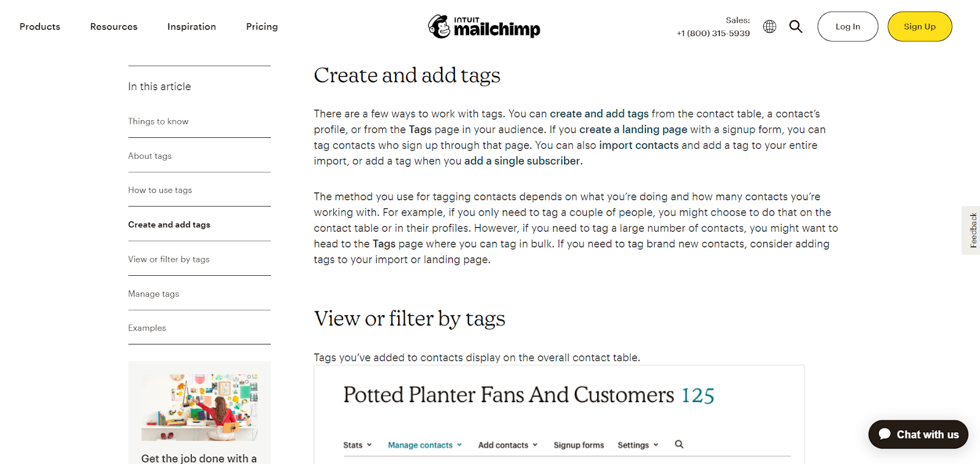This screenshot has width=980, height=464.
Task: Click the search magnifier in header
Action: pyautogui.click(x=796, y=26)
